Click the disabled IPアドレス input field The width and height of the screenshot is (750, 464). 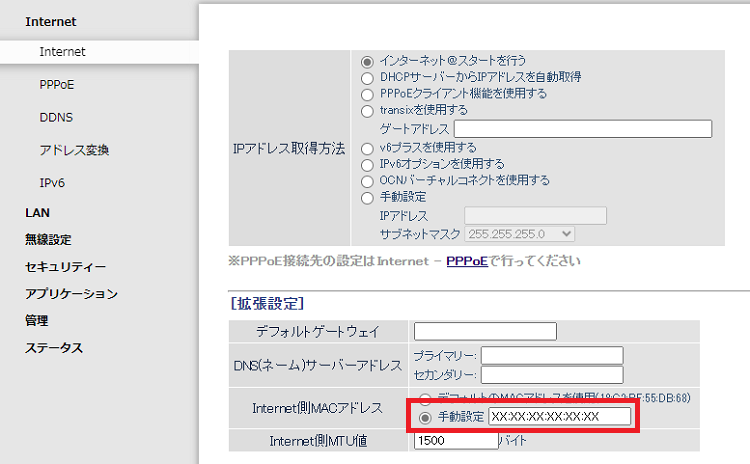click(x=535, y=215)
